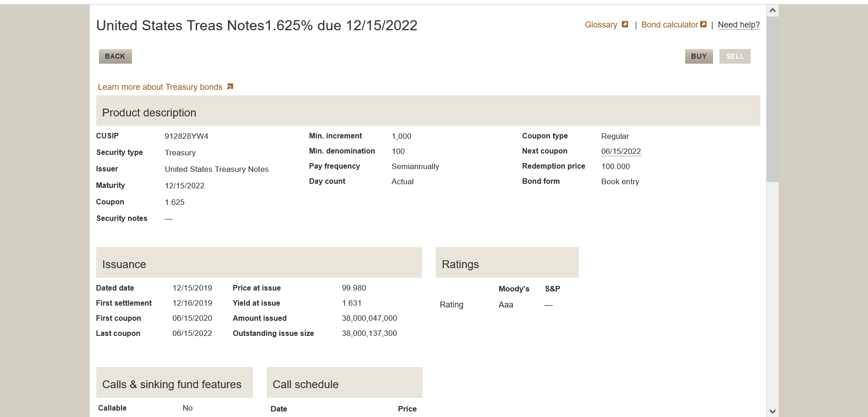Open the Bond calculator link
868x417 pixels.
coord(670,25)
